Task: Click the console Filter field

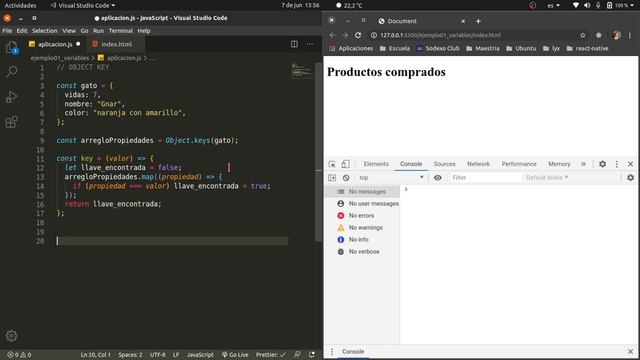Action: 485,178
